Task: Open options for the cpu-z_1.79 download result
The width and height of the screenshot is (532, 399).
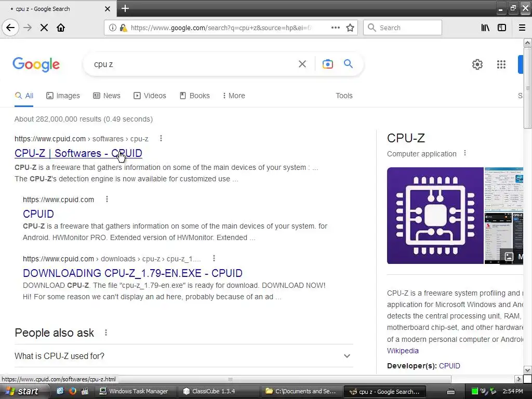Action: point(214,259)
